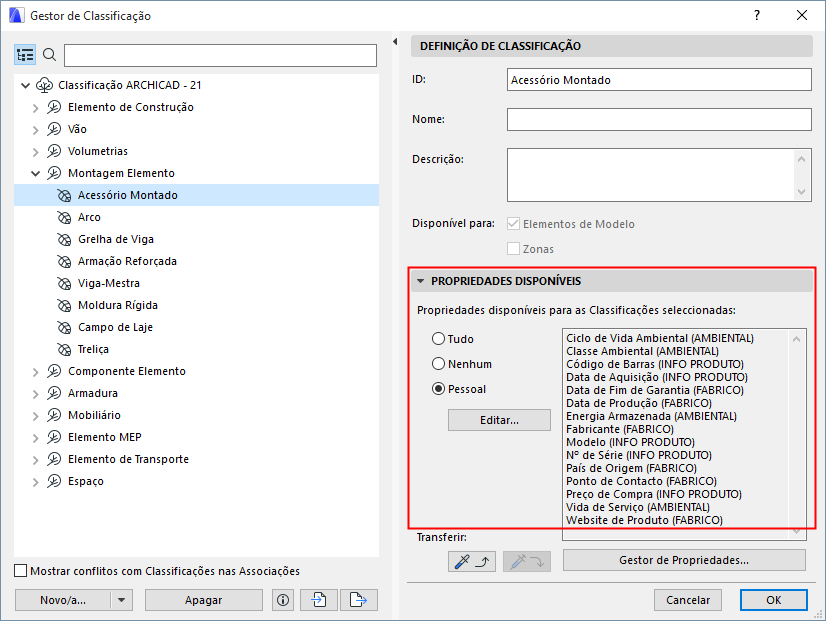This screenshot has width=826, height=621.
Task: Click the search magnifier icon
Action: pyautogui.click(x=50, y=55)
